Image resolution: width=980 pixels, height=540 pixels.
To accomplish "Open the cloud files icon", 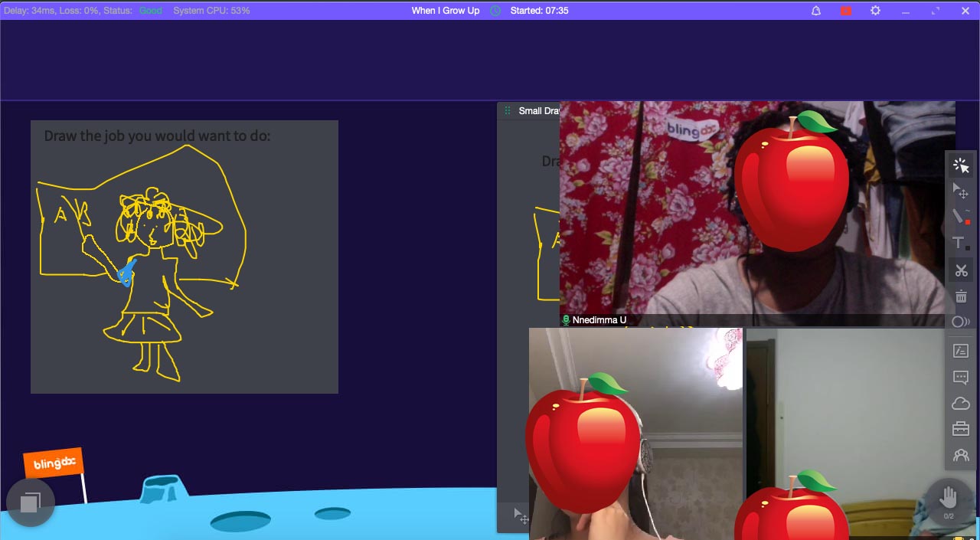I will 961,404.
